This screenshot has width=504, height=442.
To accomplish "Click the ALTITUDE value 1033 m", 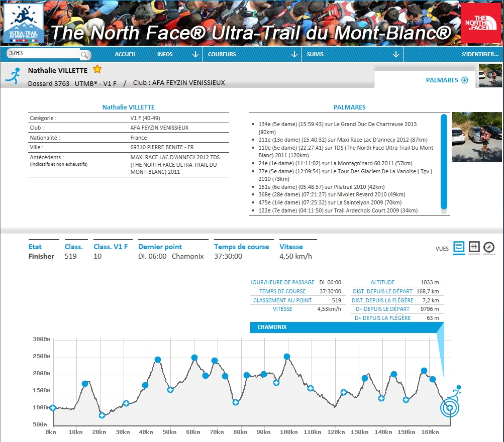I will 430,282.
